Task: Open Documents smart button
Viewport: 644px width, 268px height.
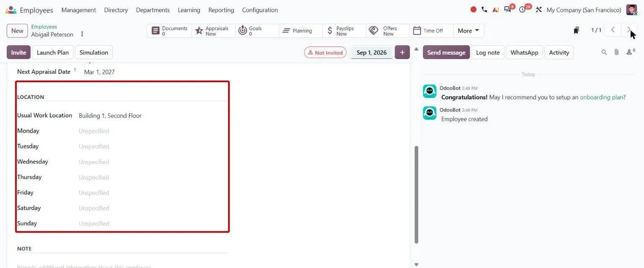Action: coord(169,31)
